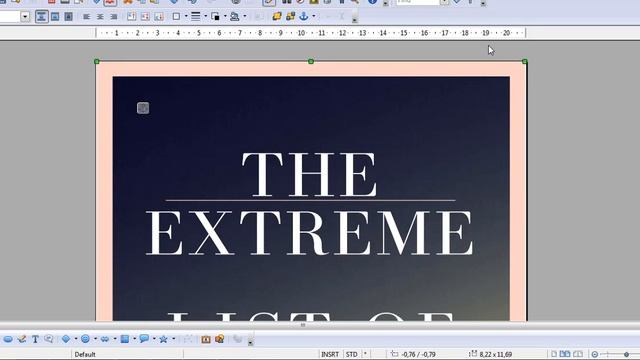Image resolution: width=640 pixels, height=360 pixels.
Task: Click the document modified indicator in status bar
Action: (x=365, y=354)
